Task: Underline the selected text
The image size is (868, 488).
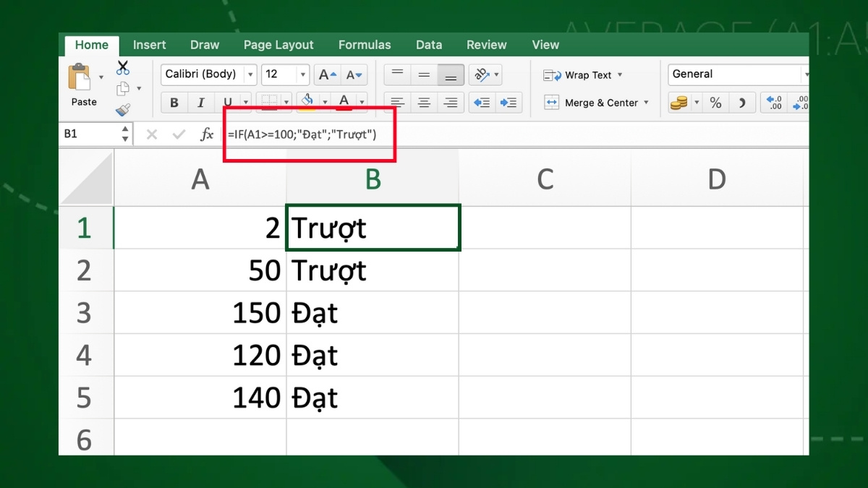Action: pyautogui.click(x=226, y=102)
